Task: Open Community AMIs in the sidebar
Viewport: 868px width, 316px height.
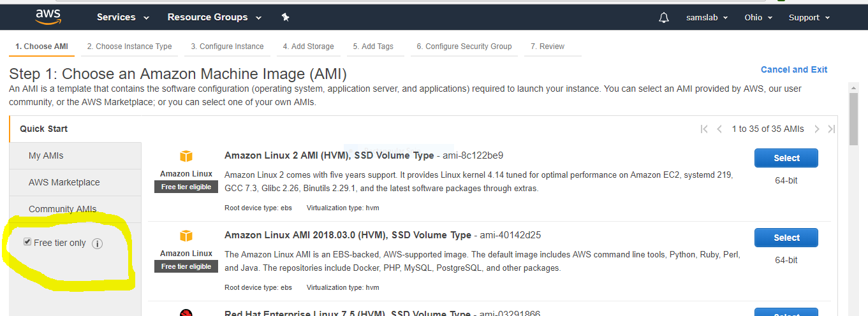Action: (x=75, y=209)
